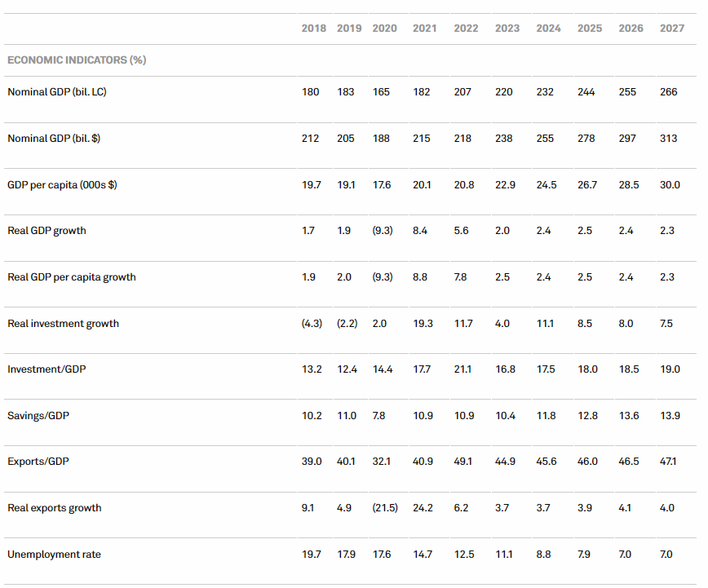Click the Nominal GDP (bil. $) row label

54,139
